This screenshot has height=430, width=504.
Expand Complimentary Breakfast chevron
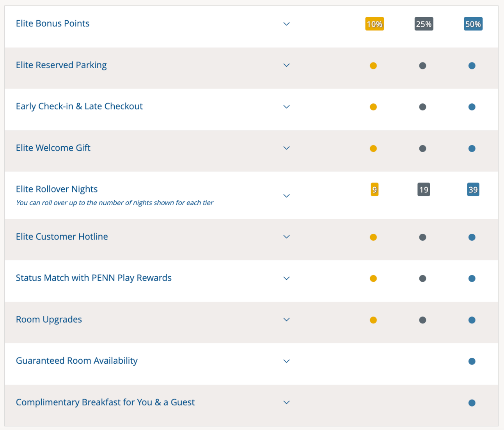(x=286, y=402)
